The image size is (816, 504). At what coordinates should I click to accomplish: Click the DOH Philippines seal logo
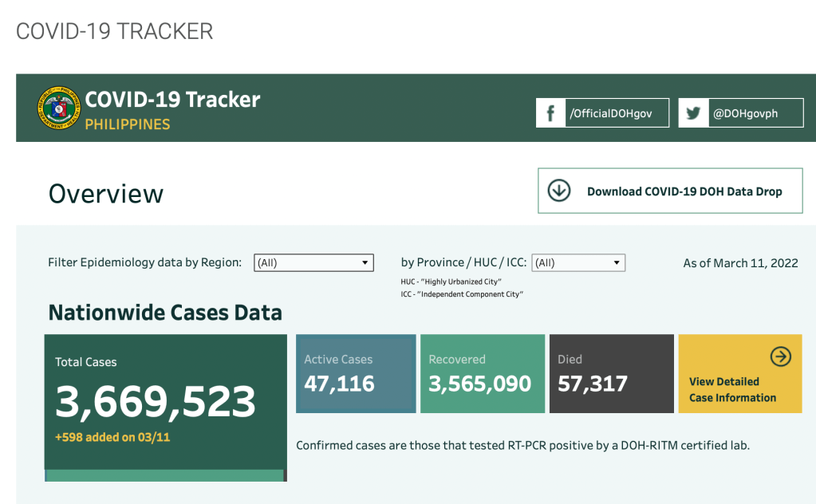(58, 109)
